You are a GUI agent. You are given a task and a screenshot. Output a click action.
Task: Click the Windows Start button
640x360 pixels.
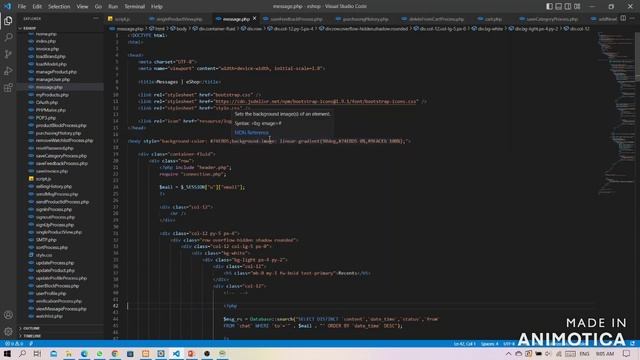7,353
